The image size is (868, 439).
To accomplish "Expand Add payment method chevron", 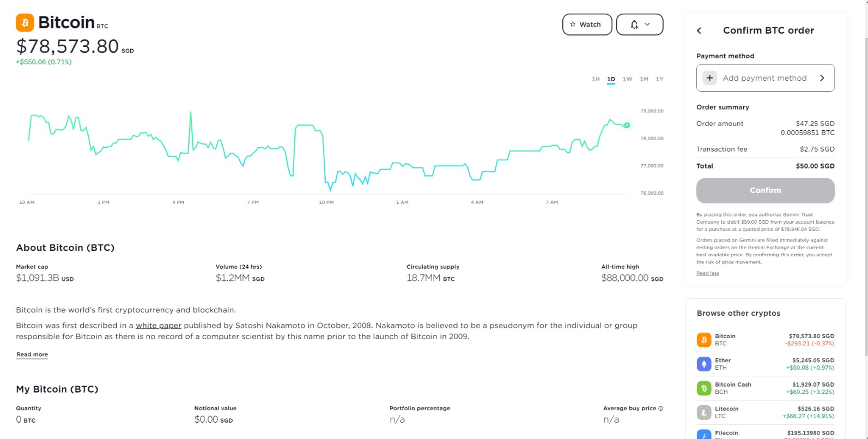I will (822, 78).
